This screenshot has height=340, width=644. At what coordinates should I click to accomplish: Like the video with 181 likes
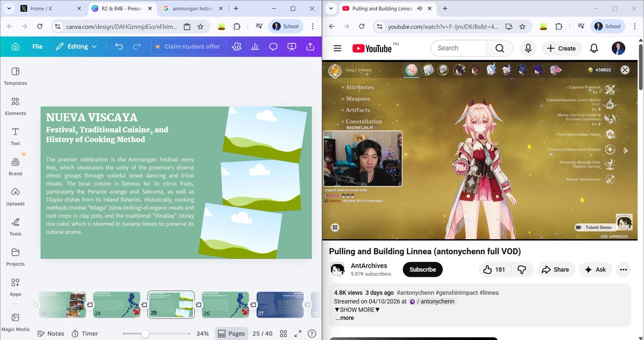[494, 269]
